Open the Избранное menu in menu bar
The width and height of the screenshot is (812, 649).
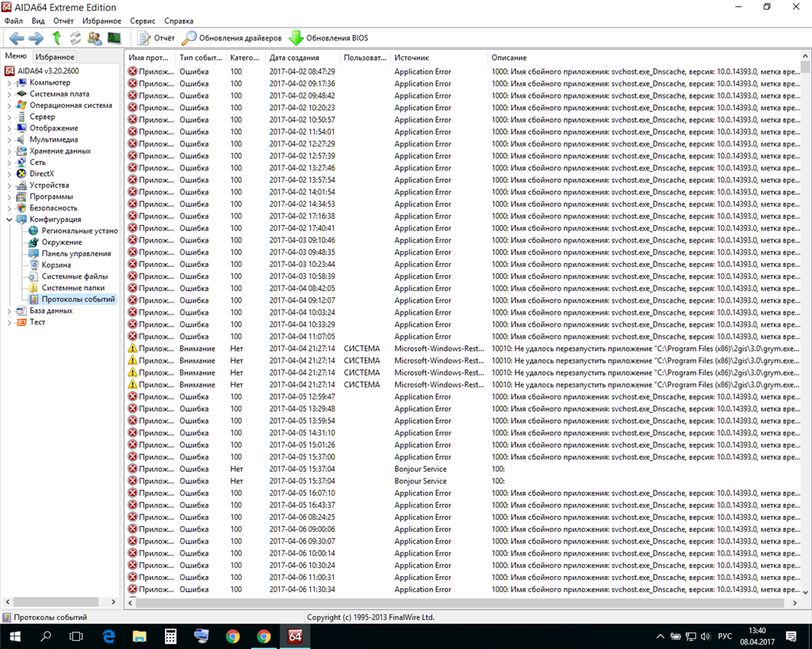tap(101, 21)
